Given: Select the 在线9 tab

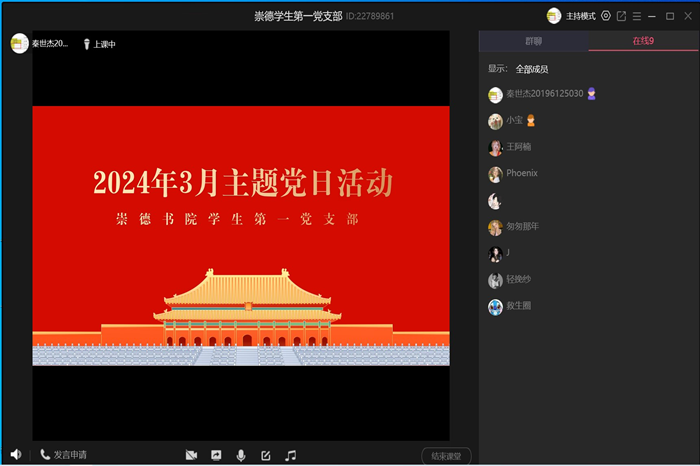Looking at the screenshot, I should pos(643,41).
